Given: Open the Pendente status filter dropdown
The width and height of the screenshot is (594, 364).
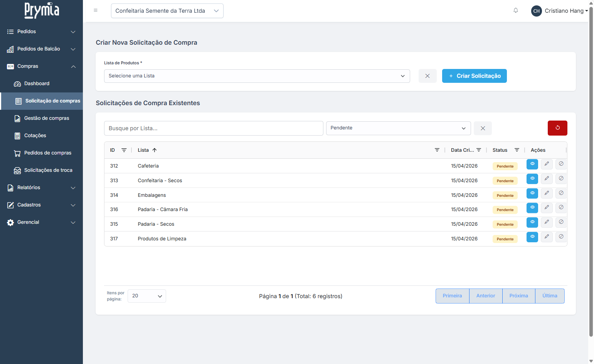Looking at the screenshot, I should click(x=398, y=128).
